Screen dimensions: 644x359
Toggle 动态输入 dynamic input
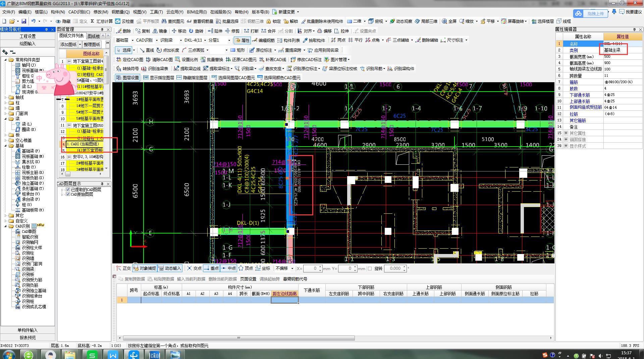click(170, 268)
